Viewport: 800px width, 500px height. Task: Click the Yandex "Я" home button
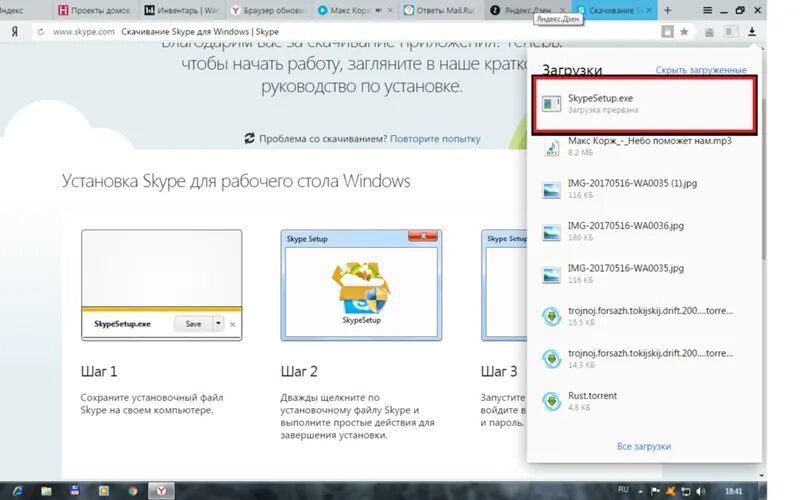15,32
